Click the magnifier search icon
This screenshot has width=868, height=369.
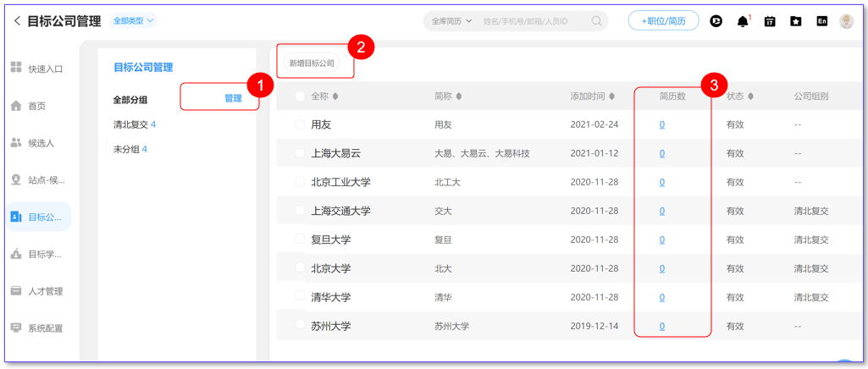596,21
